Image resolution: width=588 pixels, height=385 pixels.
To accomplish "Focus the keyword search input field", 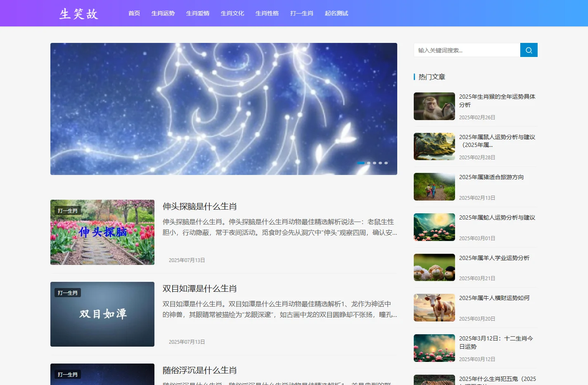I will coord(467,50).
